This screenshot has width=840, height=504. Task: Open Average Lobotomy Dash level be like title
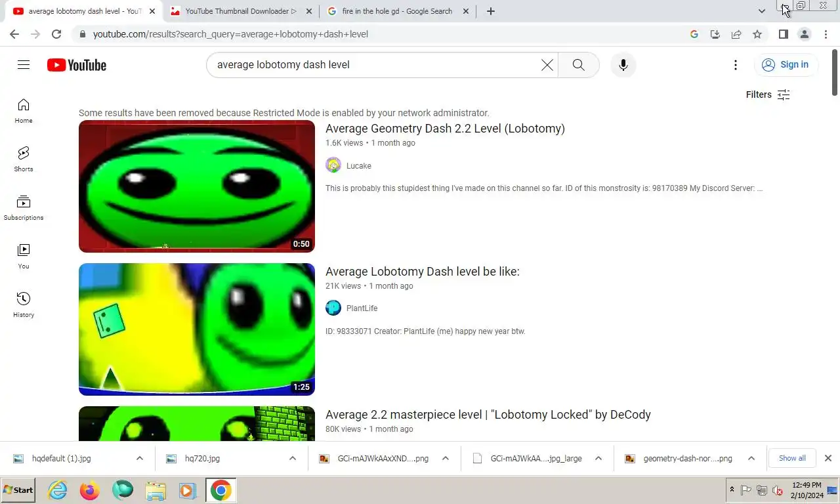click(x=423, y=272)
